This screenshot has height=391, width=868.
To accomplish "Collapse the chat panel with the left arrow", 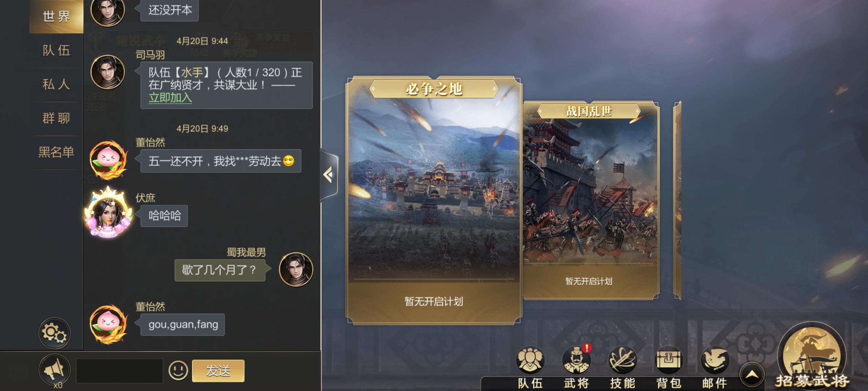I will 329,175.
